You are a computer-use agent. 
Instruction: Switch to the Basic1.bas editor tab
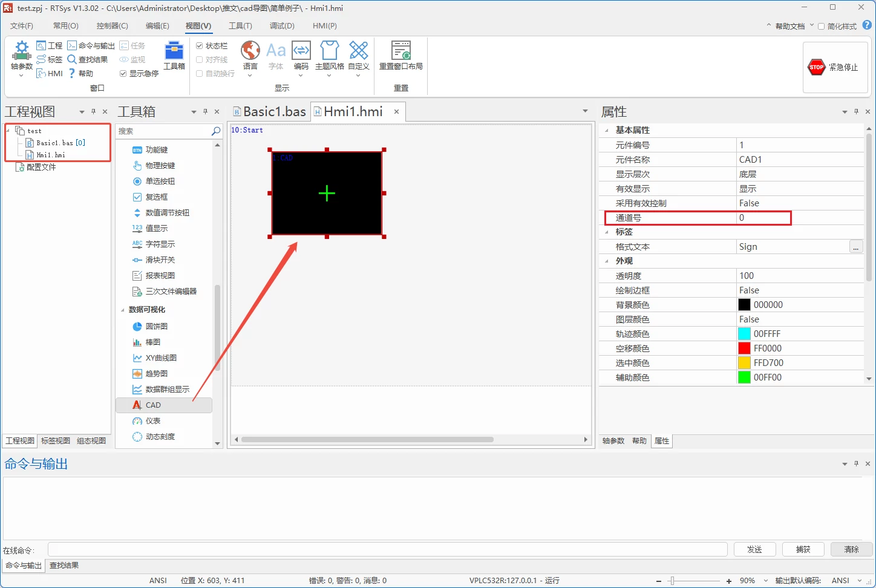[x=270, y=112]
